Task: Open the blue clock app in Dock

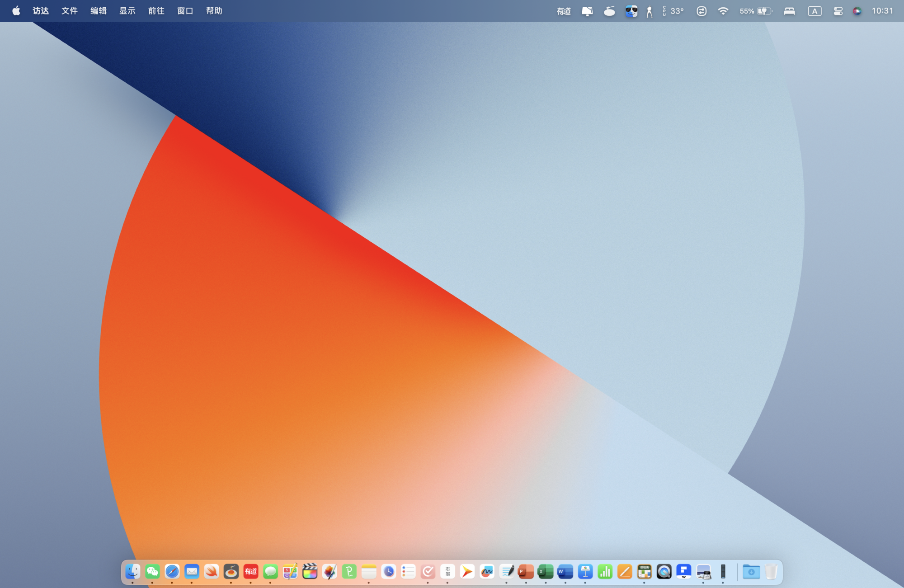Action: coord(389,572)
